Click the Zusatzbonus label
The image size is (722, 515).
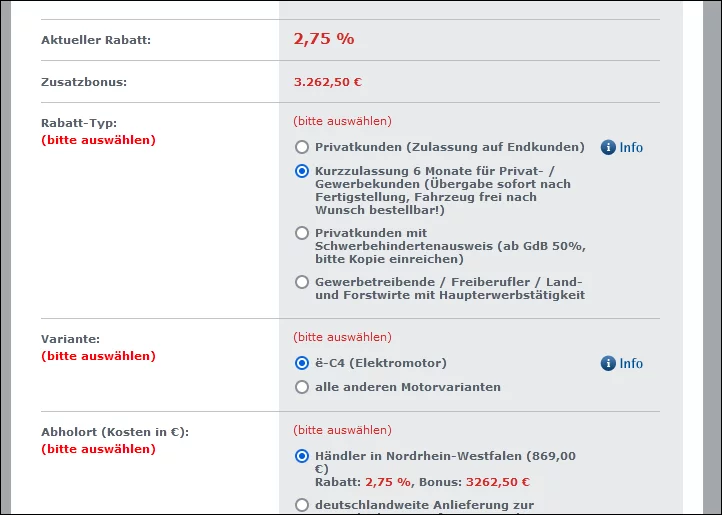pos(84,82)
